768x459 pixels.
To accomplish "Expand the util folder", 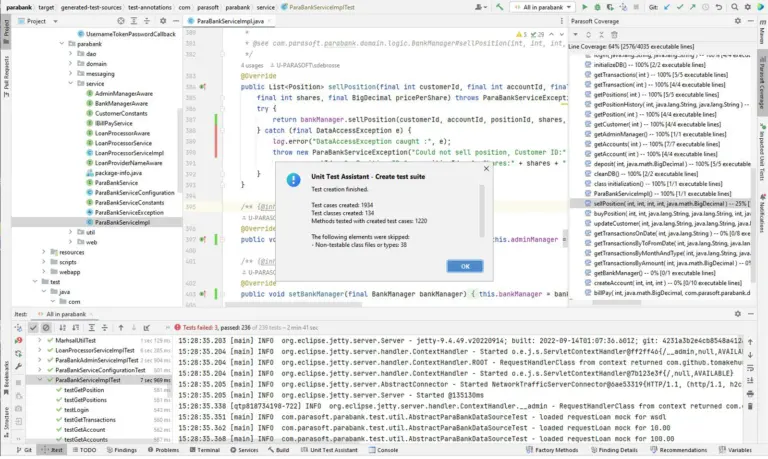I will coord(71,232).
